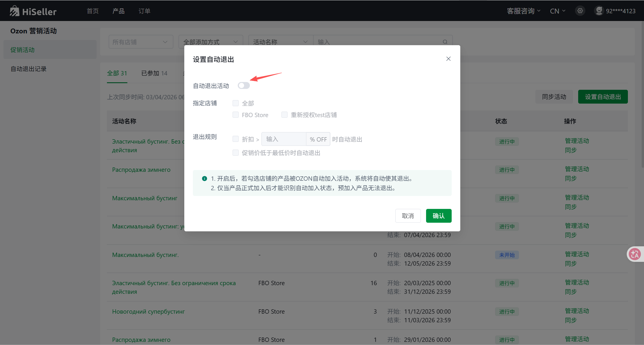Open settings gear in top bar
The image size is (644, 345).
(x=580, y=11)
